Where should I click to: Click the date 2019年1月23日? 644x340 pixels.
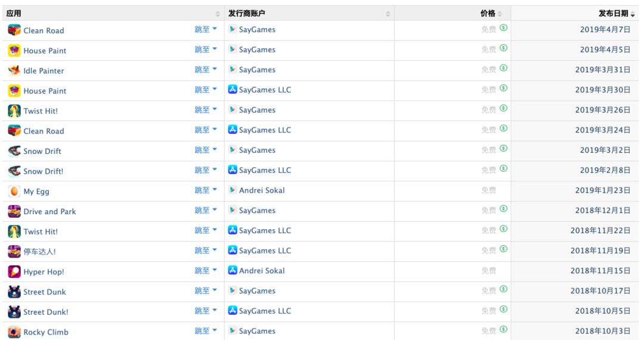[x=602, y=190]
